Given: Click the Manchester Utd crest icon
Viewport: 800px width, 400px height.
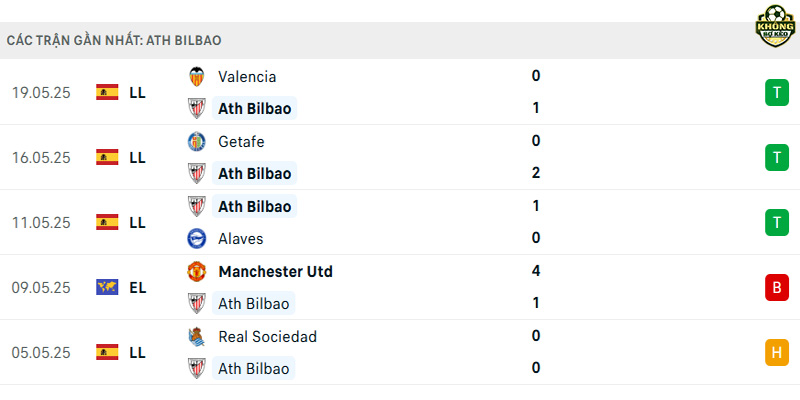Looking at the screenshot, I should coord(196,271).
